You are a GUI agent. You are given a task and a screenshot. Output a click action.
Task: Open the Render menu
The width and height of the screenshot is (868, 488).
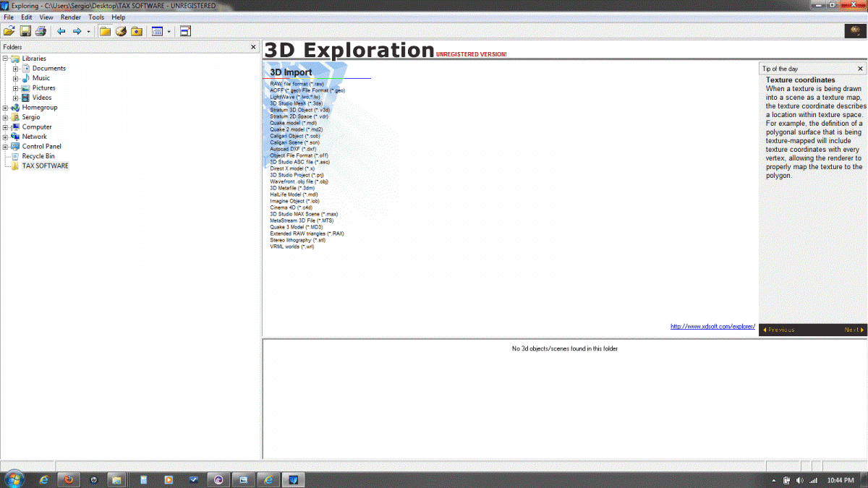click(x=71, y=17)
